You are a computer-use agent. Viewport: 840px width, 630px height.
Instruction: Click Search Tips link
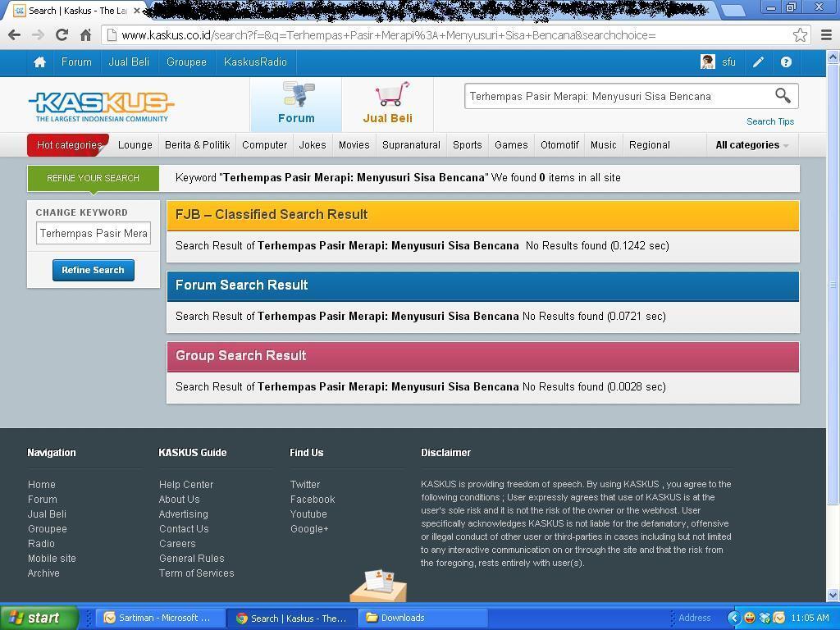click(769, 121)
